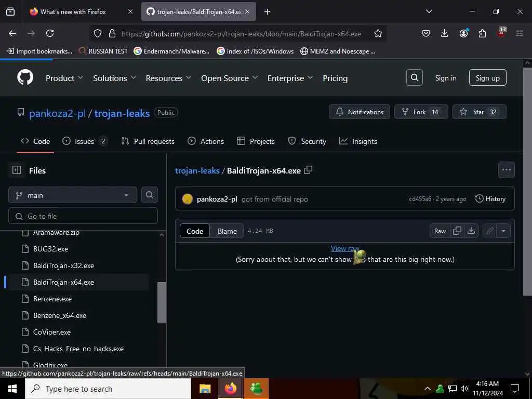The image size is (532, 399).
Task: Open Firefox downloads arrow icon
Action: pyautogui.click(x=445, y=33)
